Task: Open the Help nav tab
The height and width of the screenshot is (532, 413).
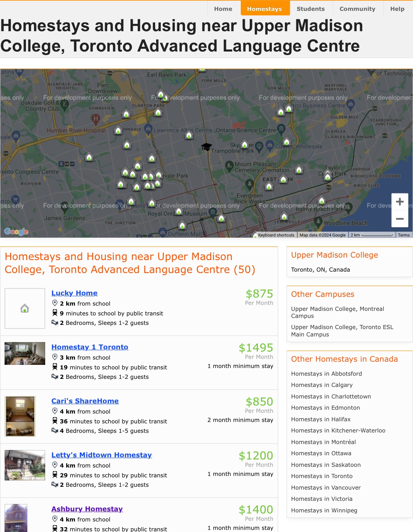Action: click(x=397, y=9)
